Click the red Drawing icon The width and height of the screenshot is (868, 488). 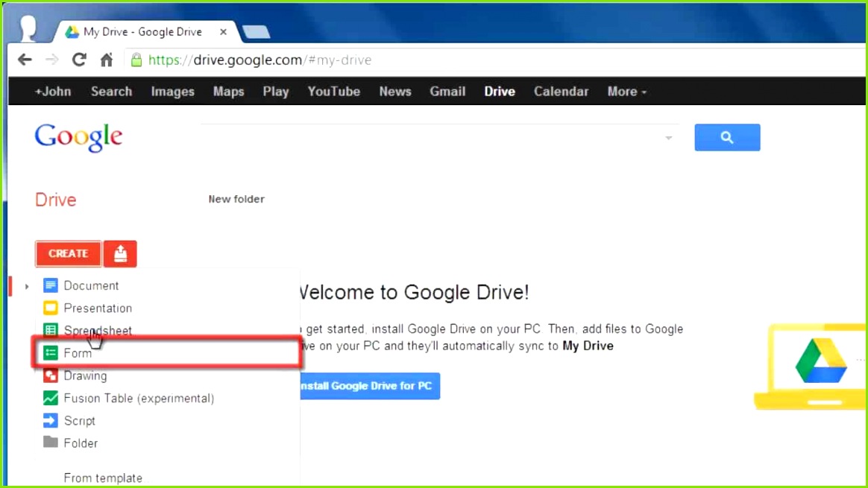[x=51, y=375]
